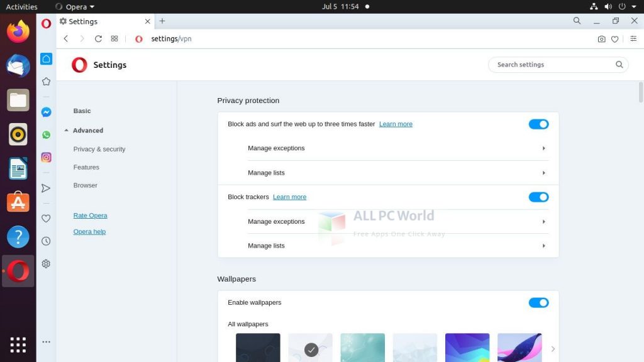Screen dimensions: 644x362
Task: Take a snapshot with camera icon
Action: coord(601,39)
